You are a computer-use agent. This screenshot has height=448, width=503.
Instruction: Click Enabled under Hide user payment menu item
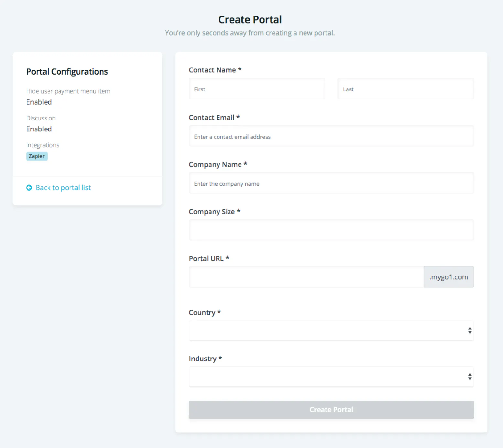[39, 102]
